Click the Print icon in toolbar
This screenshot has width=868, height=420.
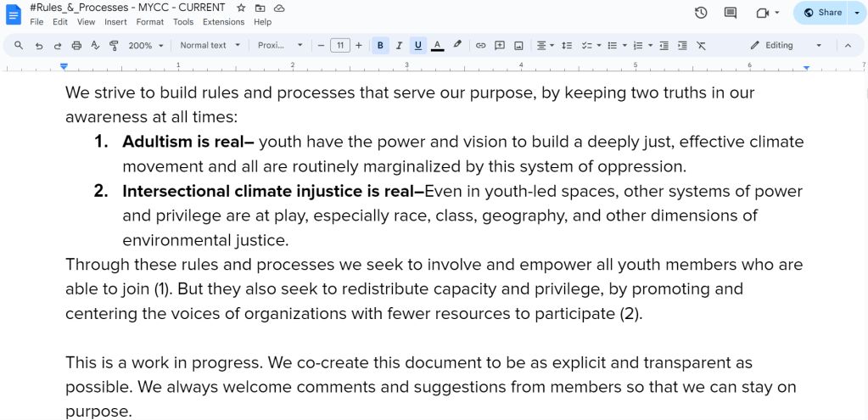click(76, 46)
